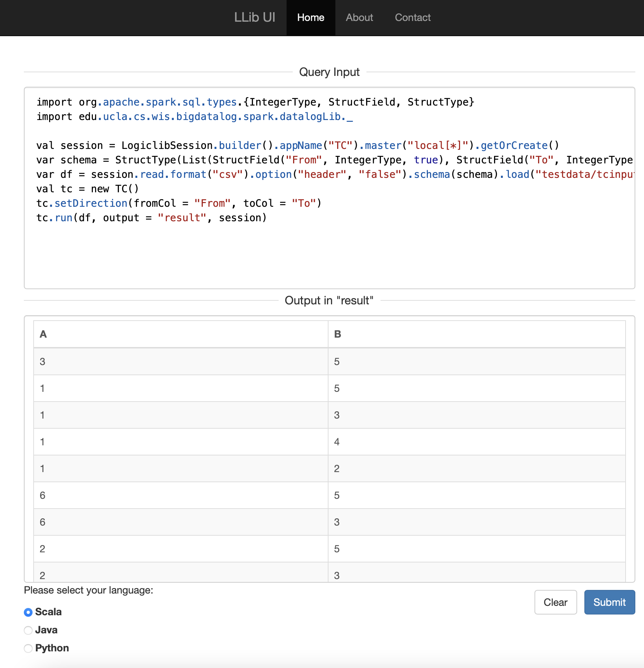The width and height of the screenshot is (644, 668).
Task: Click column header B in result table
Action: coord(338,334)
